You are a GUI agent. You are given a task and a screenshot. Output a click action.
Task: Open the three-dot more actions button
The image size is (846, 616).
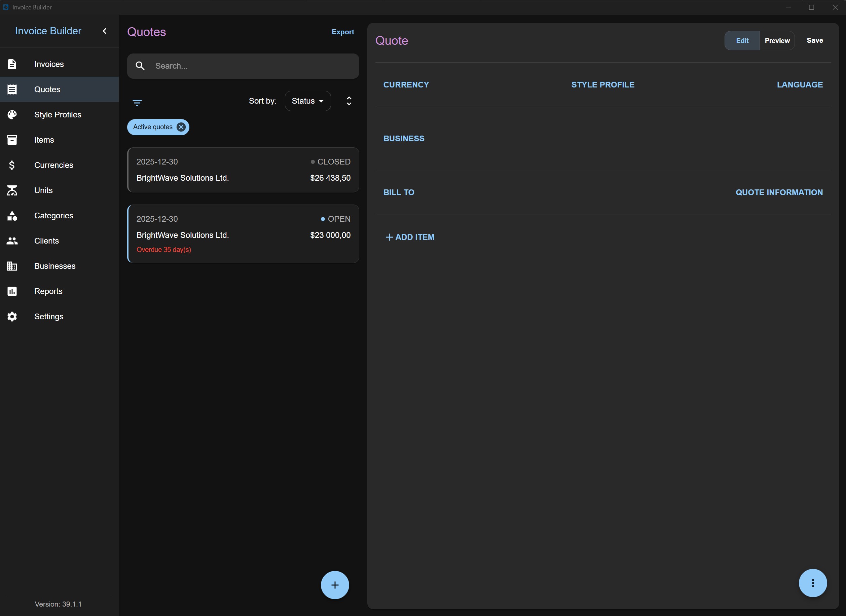coord(812,583)
